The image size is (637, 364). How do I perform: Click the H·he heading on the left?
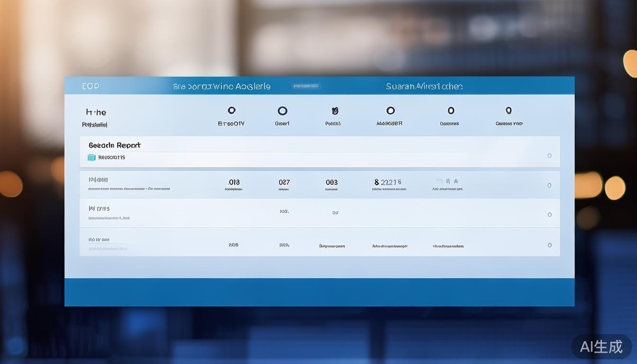point(96,112)
